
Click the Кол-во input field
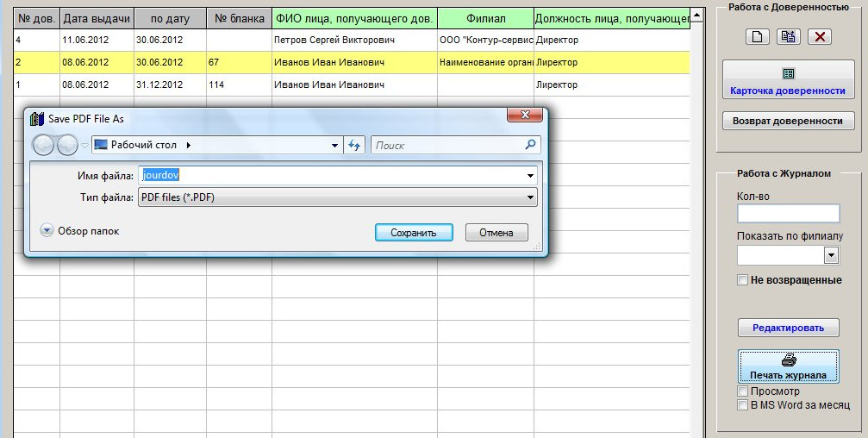pyautogui.click(x=788, y=214)
